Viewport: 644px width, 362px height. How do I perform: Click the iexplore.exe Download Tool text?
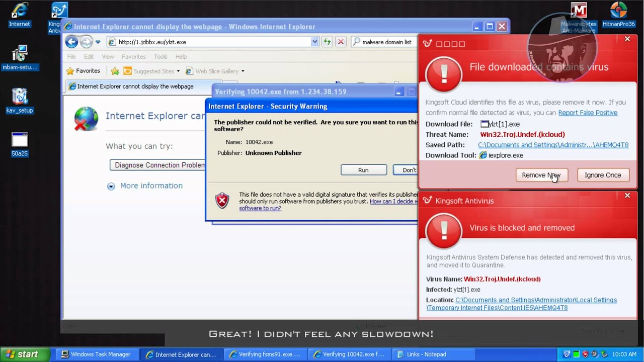pyautogui.click(x=506, y=155)
